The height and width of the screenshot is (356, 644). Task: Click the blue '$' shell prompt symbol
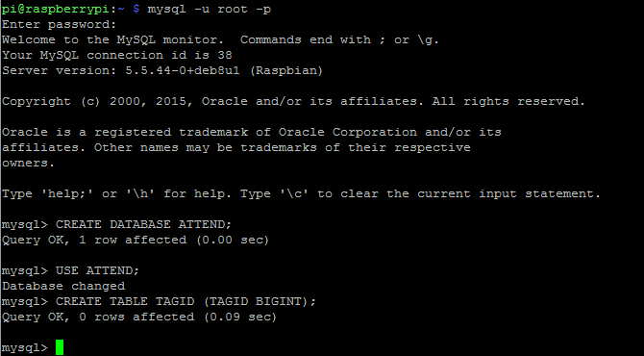[136, 9]
